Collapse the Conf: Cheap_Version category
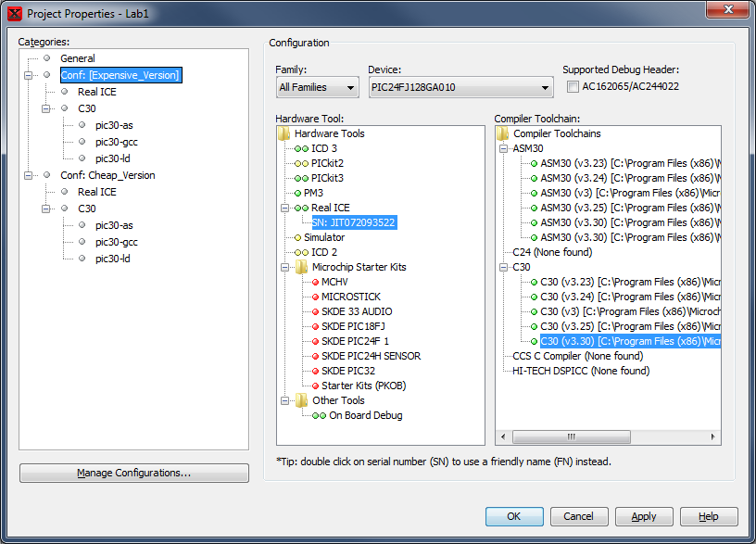The image size is (756, 544). (x=29, y=175)
